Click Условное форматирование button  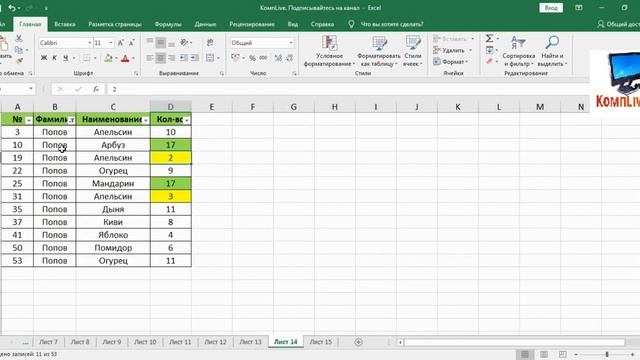pyautogui.click(x=329, y=51)
